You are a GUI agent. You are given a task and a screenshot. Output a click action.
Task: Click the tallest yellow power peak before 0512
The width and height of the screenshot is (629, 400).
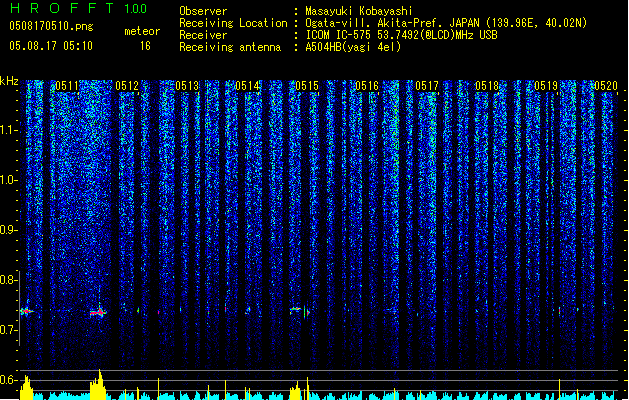(x=98, y=384)
